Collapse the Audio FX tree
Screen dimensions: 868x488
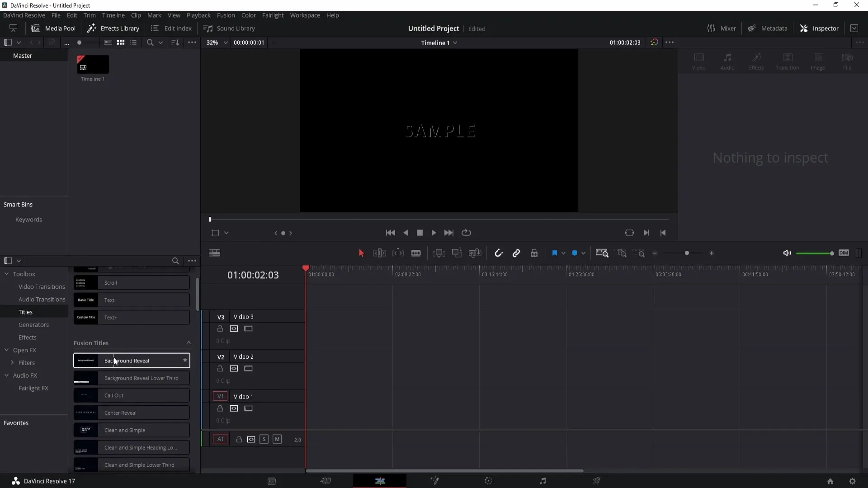click(x=7, y=375)
